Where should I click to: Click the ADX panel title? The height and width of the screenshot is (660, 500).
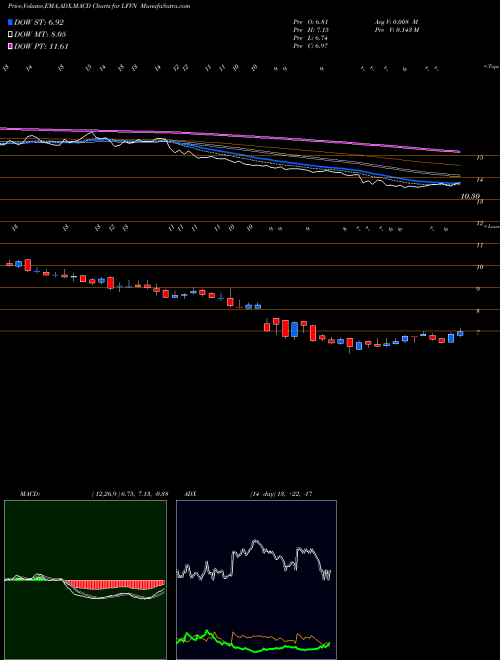pos(191,494)
